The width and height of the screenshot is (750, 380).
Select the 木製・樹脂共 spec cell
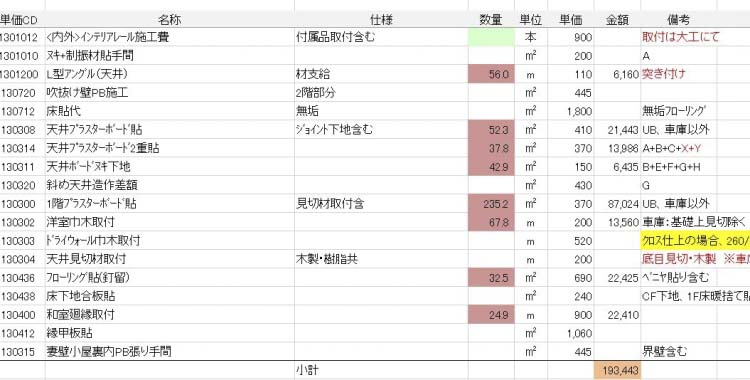pyautogui.click(x=381, y=259)
